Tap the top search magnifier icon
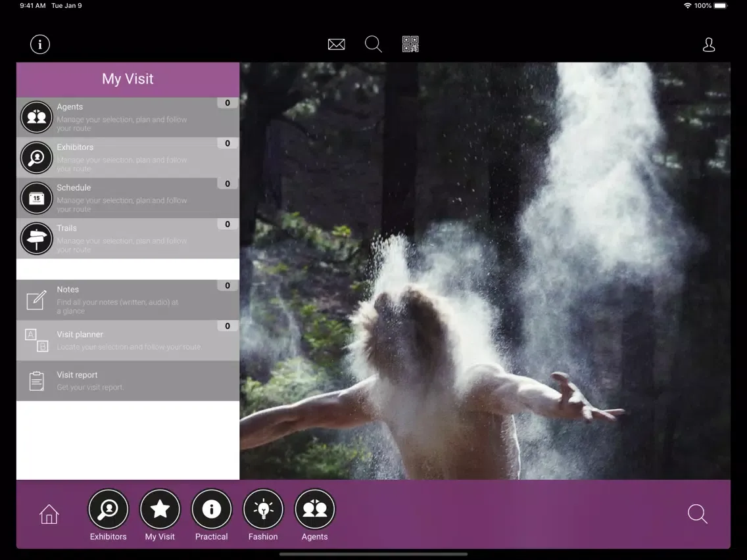 pos(373,44)
